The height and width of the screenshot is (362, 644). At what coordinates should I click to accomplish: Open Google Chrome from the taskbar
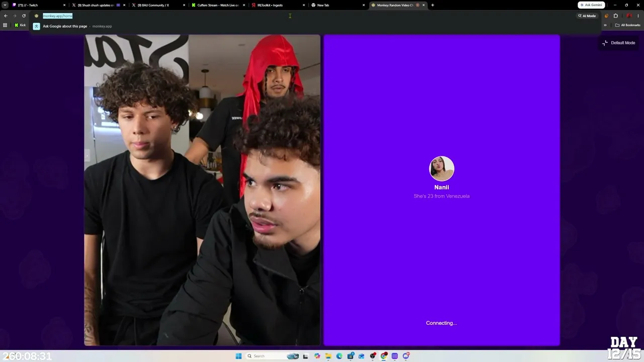point(384,356)
